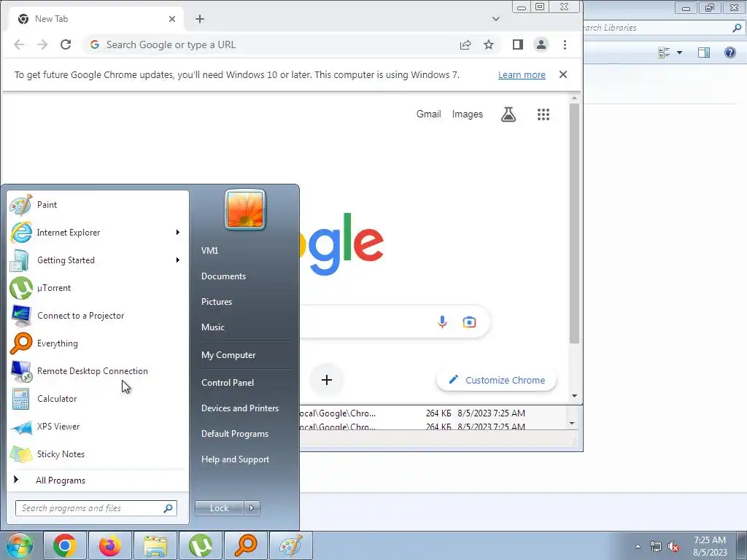Screen dimensions: 747x560
Task: Click the user account picture
Action: click(245, 209)
